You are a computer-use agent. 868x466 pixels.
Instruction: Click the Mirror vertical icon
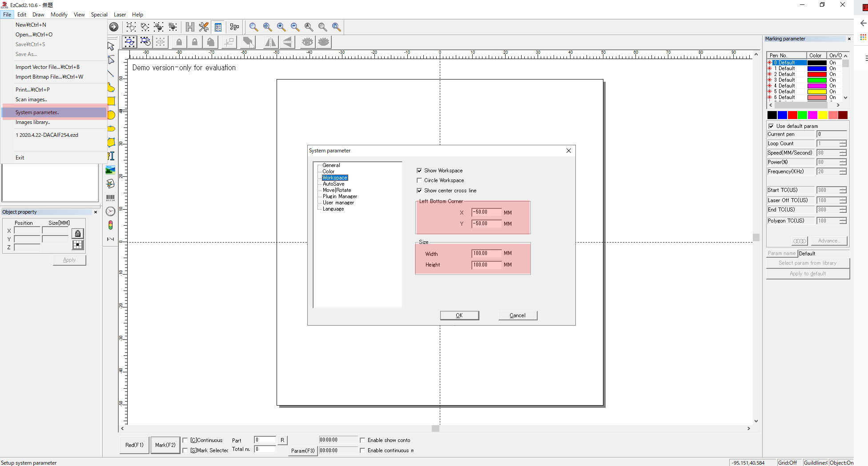pos(287,42)
